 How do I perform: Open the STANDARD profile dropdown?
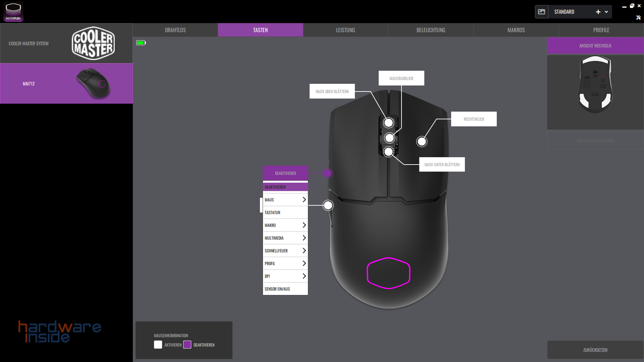point(605,11)
